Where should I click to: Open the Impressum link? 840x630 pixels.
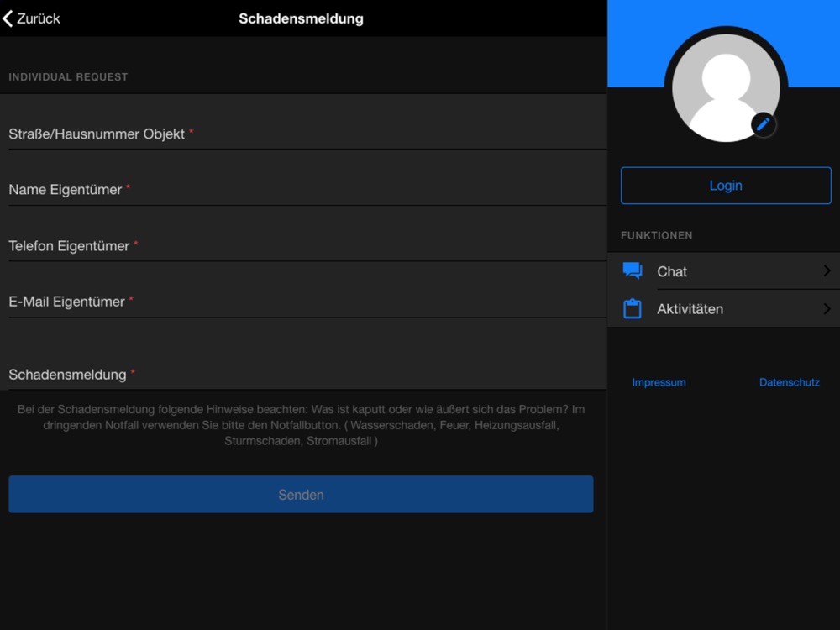(659, 382)
